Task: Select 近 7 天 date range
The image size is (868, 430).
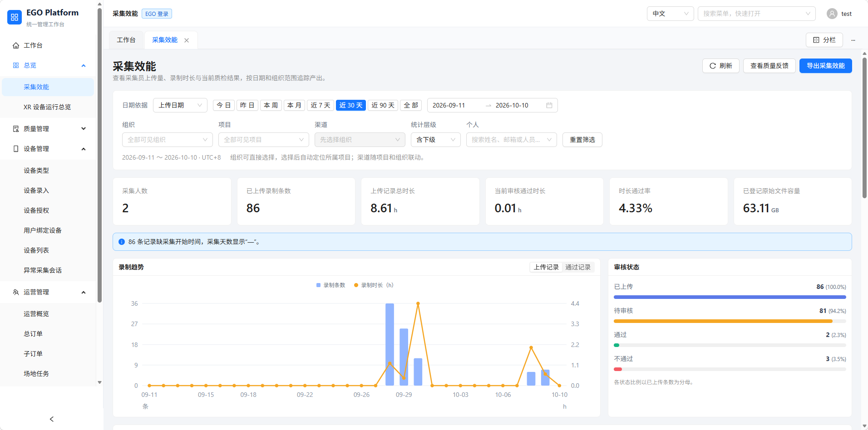Action: pos(321,105)
